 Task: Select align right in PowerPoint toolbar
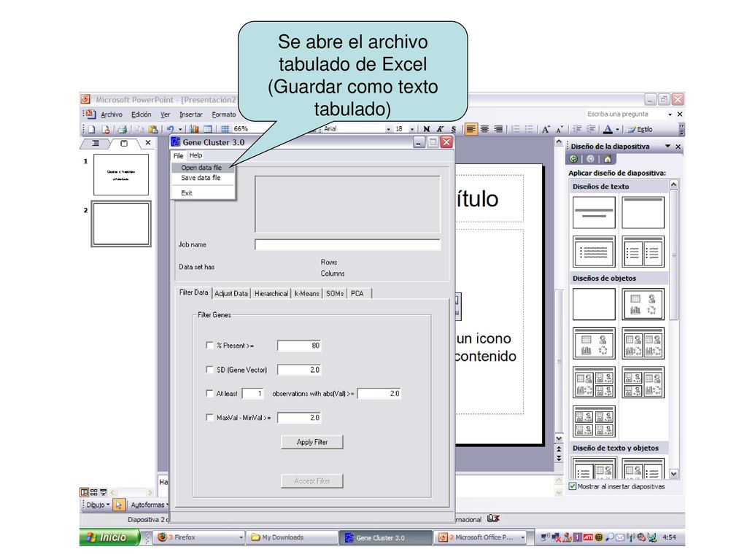(498, 129)
